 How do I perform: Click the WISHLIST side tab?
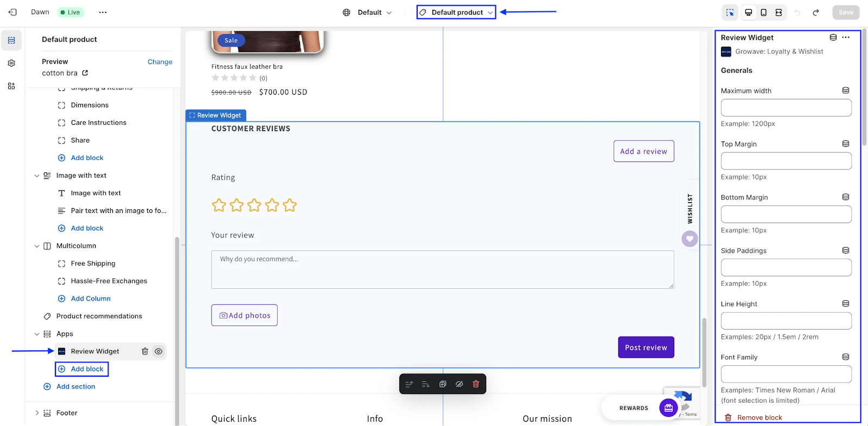pyautogui.click(x=690, y=209)
